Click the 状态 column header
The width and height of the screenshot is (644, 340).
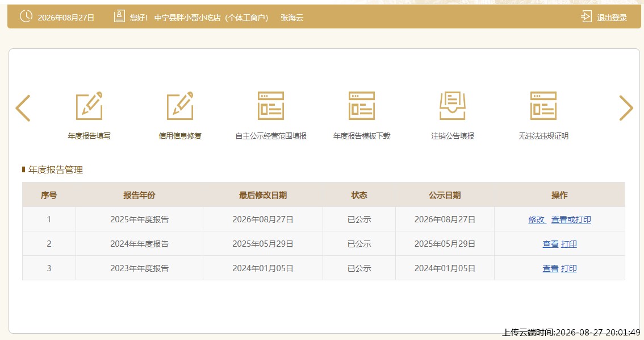point(359,195)
